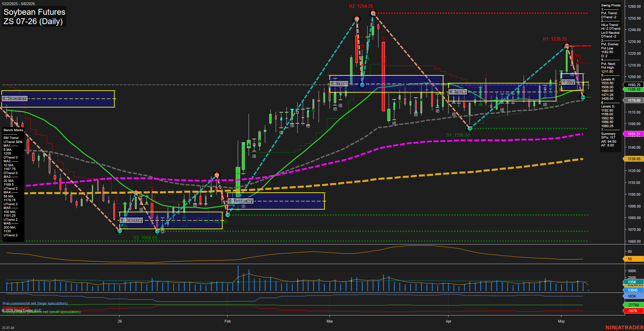Click the green -27760 COT value marker
Viewport: 644px width, 331px height.
pyautogui.click(x=634, y=305)
